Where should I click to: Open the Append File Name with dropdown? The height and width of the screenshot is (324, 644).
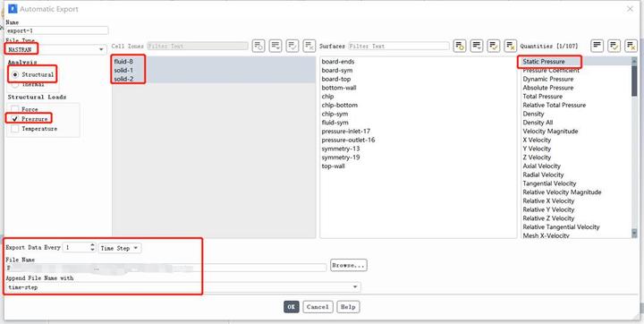click(183, 287)
